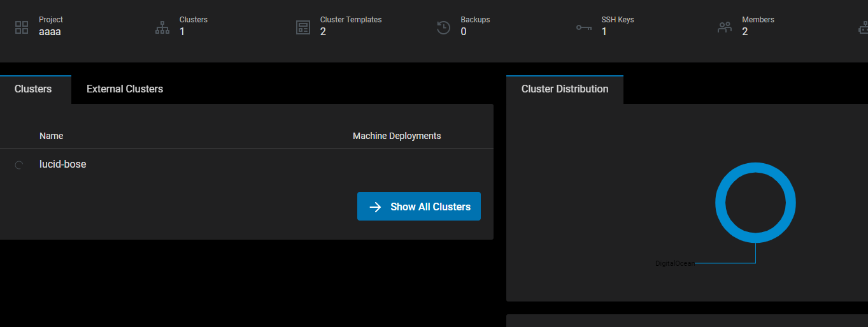Click the project name aaaa
Screen dimensions: 868x327
[x=50, y=31]
